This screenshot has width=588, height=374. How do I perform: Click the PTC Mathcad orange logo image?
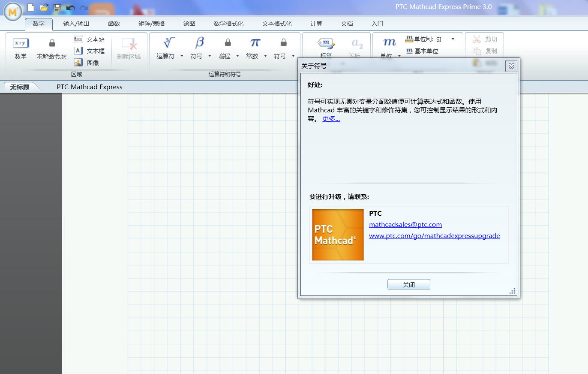(x=338, y=235)
